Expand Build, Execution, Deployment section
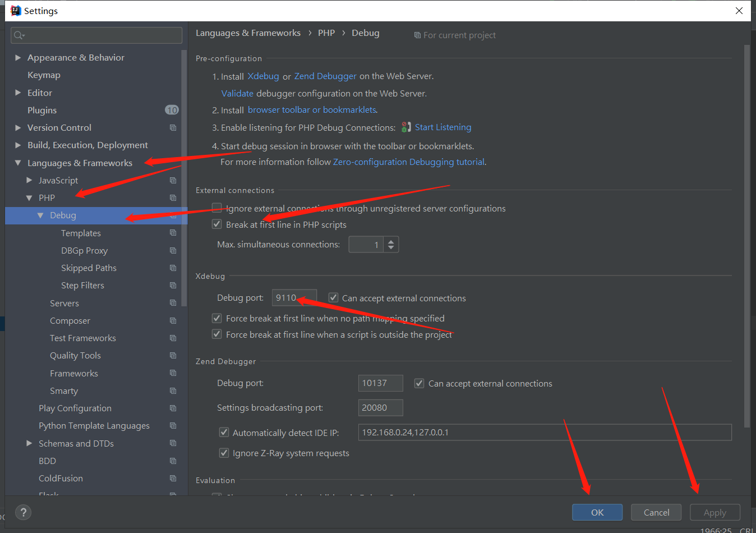The height and width of the screenshot is (533, 756). point(18,145)
